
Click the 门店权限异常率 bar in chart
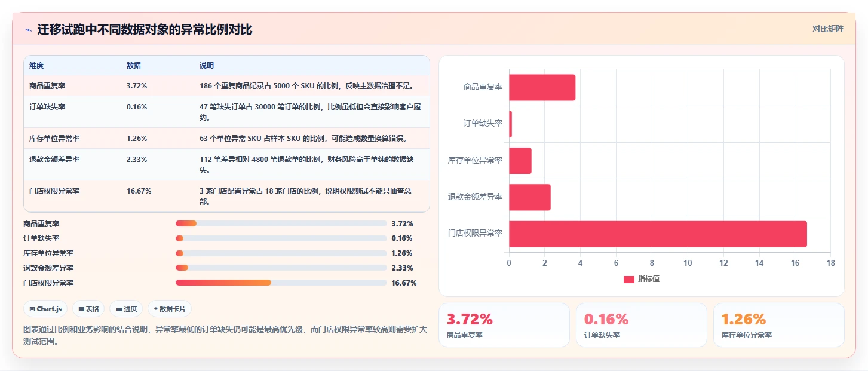tap(658, 234)
